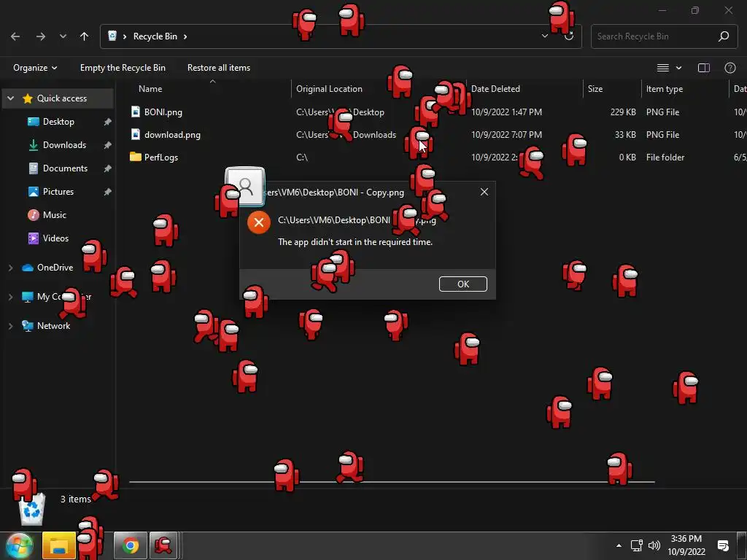Select the download.png file
Screen dimensions: 747x560
172,135
